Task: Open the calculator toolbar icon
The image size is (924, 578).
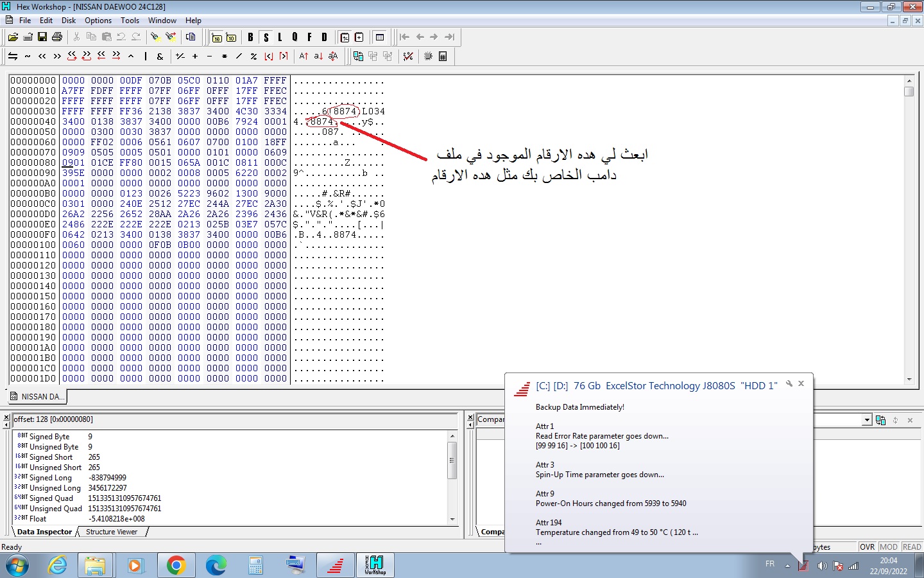Action: click(x=443, y=57)
